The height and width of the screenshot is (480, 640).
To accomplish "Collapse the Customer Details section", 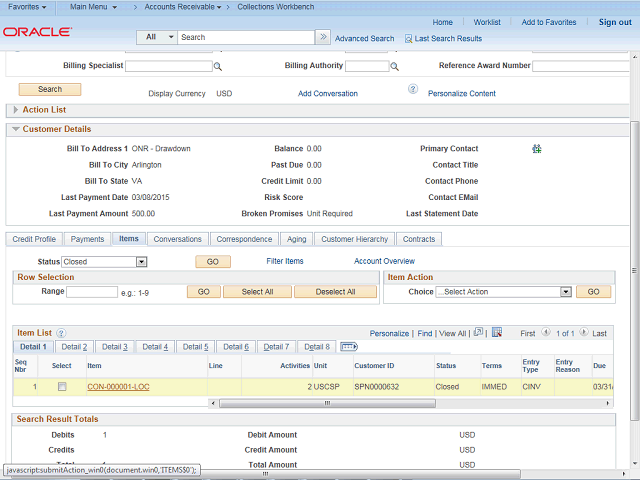I will coord(15,129).
